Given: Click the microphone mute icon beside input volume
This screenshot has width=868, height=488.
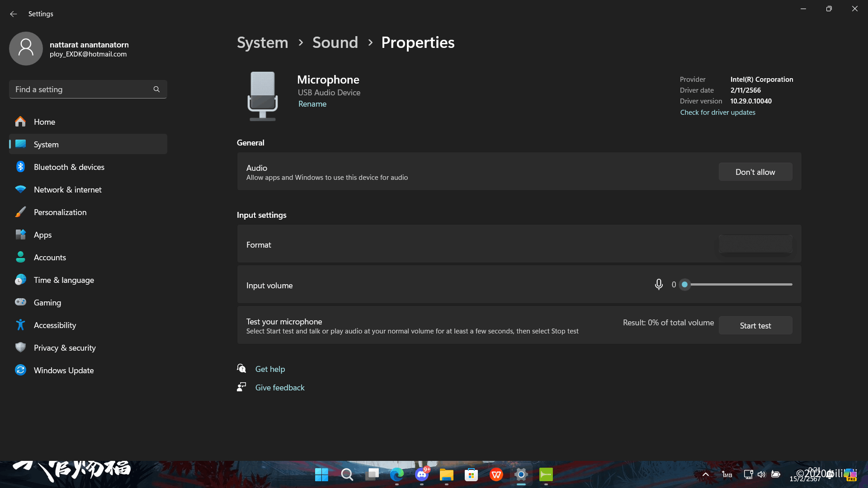Looking at the screenshot, I should coord(659,284).
